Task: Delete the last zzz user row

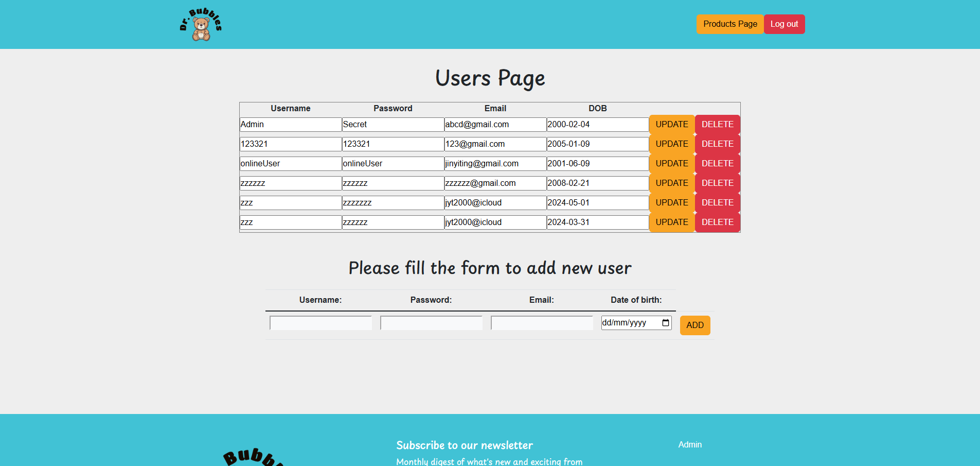Action: click(717, 222)
